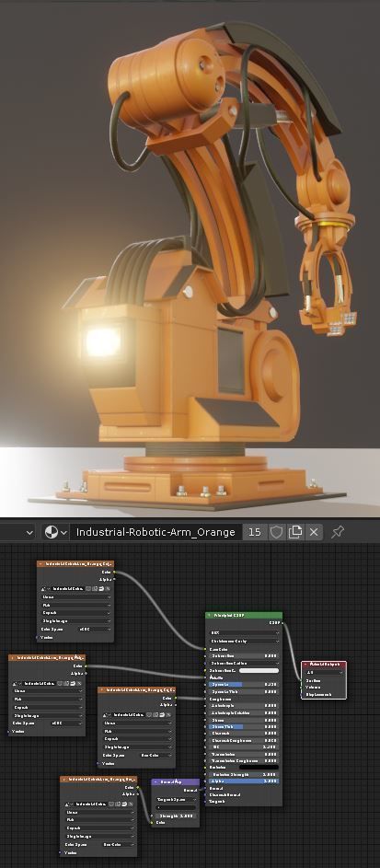The width and height of the screenshot is (380, 868).
Task: Open Repeat extension dropdown in Normal texture node
Action: tap(98, 828)
